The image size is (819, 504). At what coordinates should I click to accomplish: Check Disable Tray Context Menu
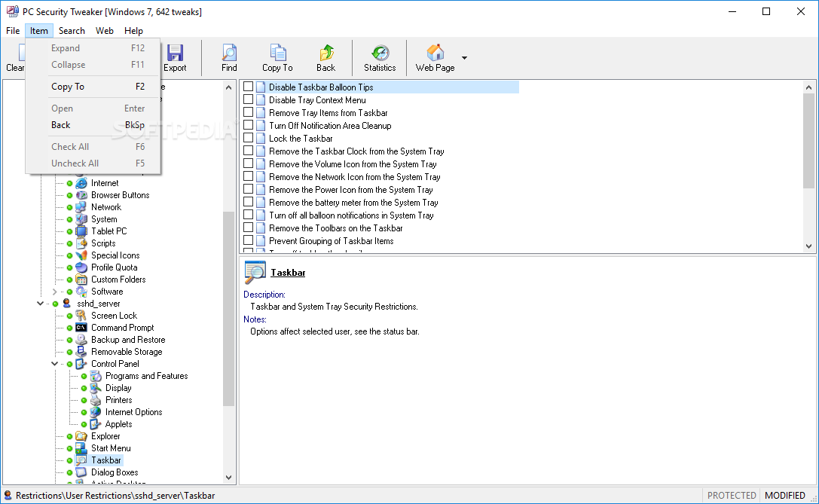249,99
